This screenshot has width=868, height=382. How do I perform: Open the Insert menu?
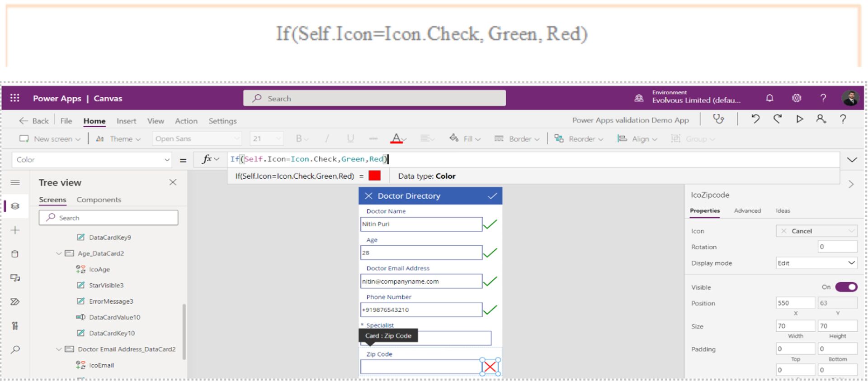126,121
